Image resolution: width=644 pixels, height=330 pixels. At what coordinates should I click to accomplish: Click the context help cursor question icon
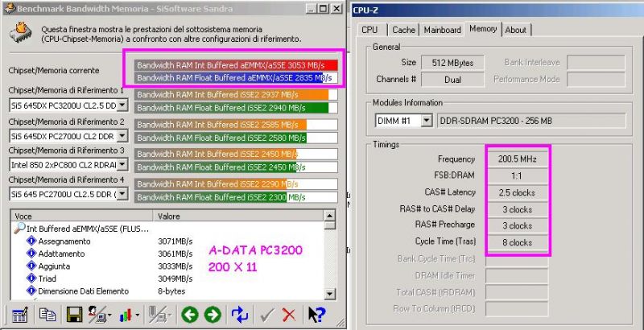tap(316, 315)
